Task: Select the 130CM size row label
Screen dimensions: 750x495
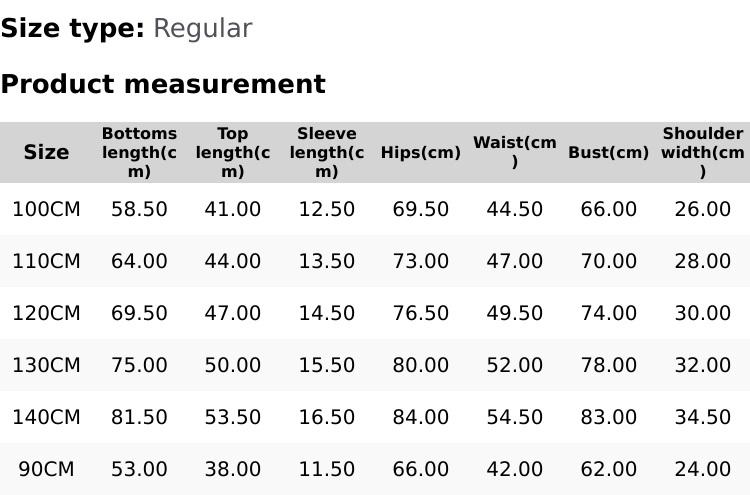Action: tap(46, 365)
